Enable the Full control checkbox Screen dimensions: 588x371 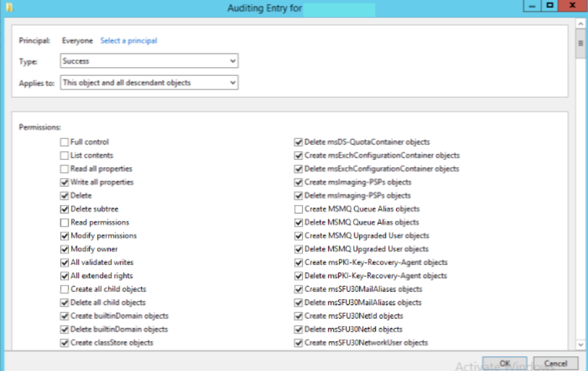(x=64, y=142)
